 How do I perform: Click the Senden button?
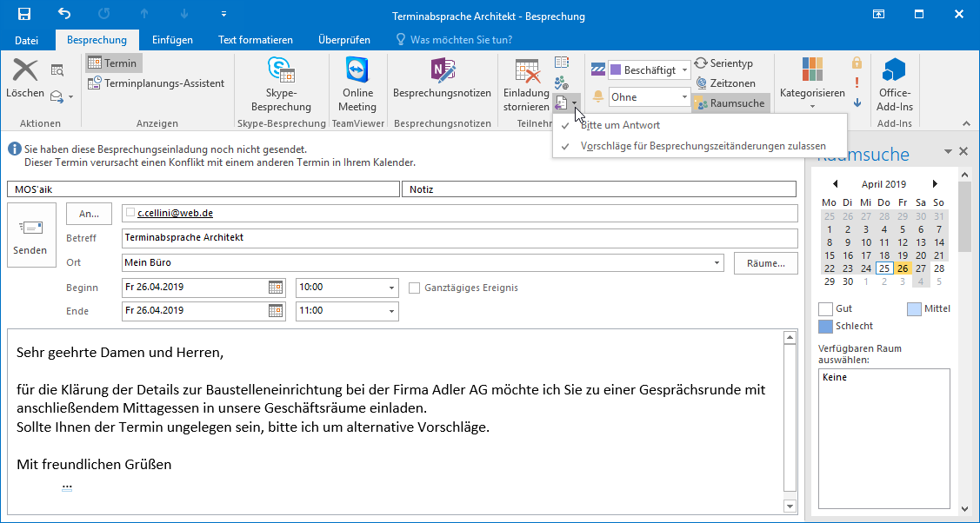click(x=30, y=235)
